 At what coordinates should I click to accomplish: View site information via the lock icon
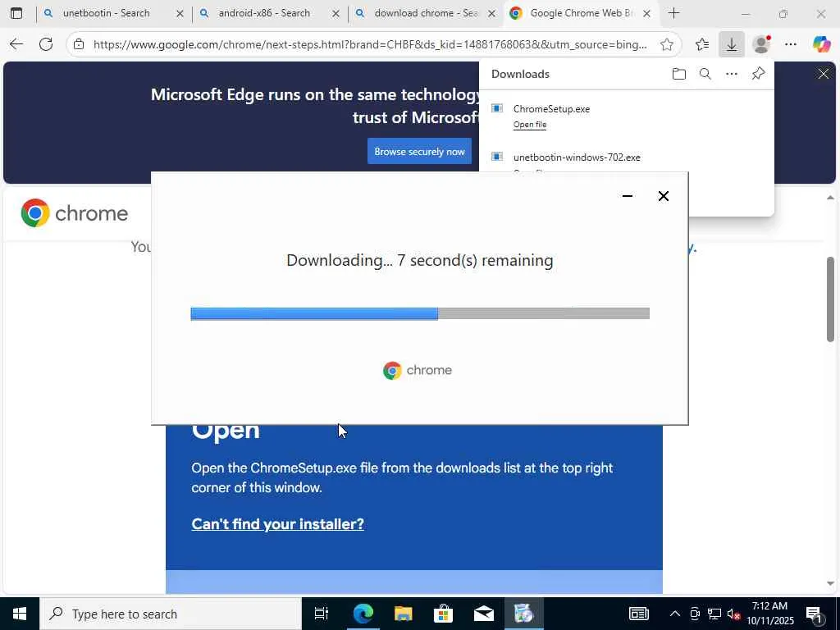[x=79, y=44]
